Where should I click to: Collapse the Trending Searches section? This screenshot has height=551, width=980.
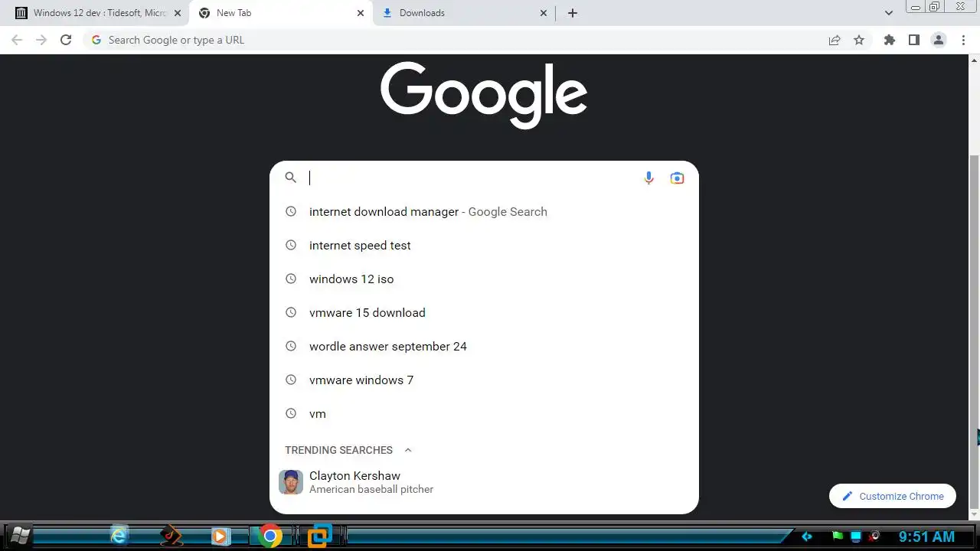408,450
